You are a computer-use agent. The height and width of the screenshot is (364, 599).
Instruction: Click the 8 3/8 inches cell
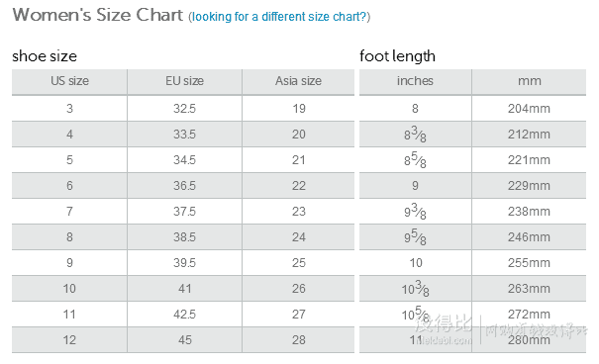tap(415, 135)
